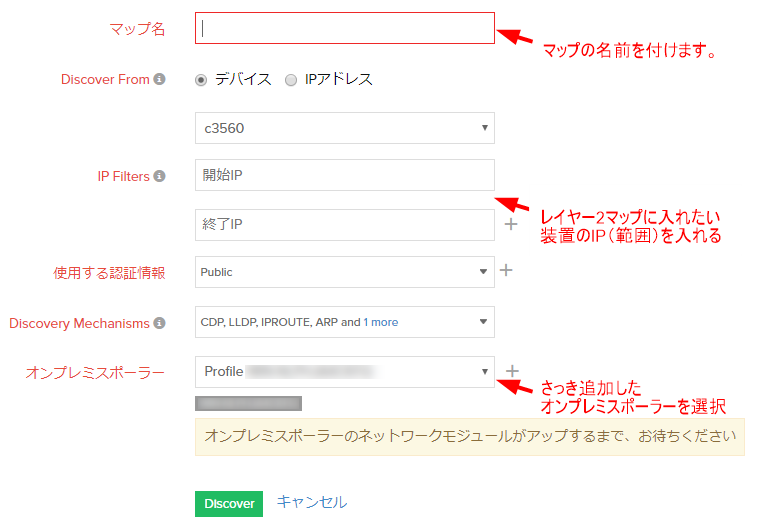Show info tooltip for Discover From

159,79
